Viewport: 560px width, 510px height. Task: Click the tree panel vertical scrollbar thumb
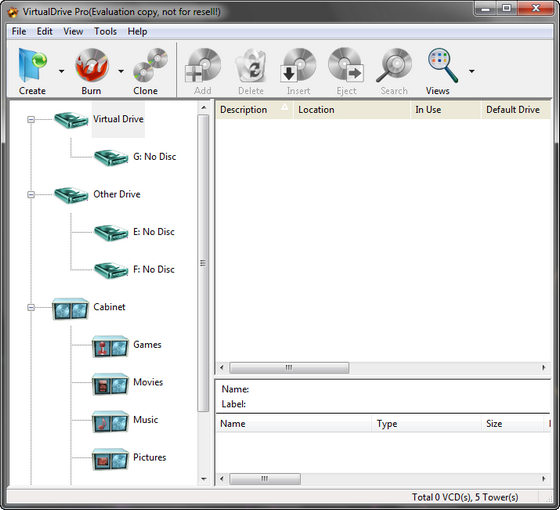pyautogui.click(x=203, y=263)
